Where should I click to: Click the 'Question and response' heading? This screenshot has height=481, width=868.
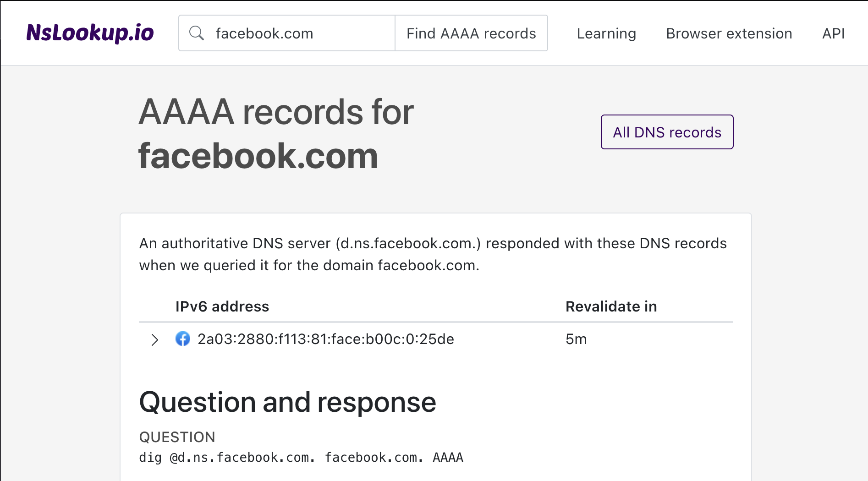288,402
